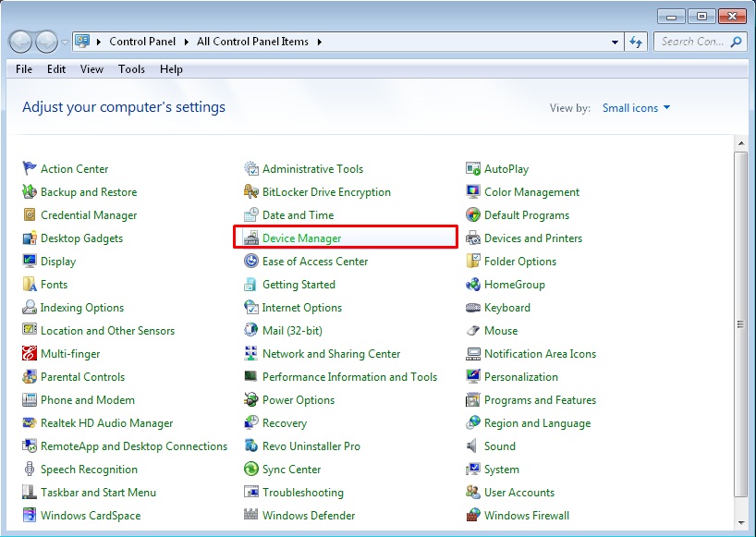Open the Folder Options link
Screen dimensions: 756x537
pyautogui.click(x=520, y=262)
